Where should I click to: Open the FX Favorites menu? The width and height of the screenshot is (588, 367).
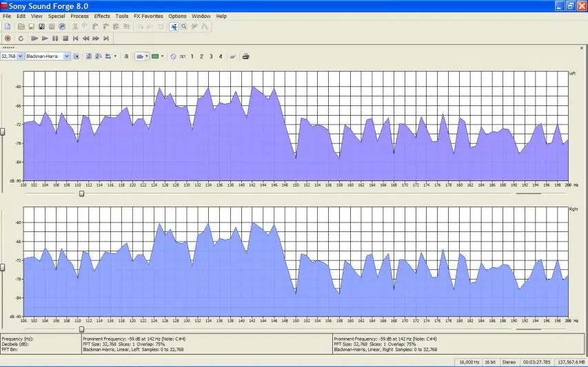tap(148, 16)
